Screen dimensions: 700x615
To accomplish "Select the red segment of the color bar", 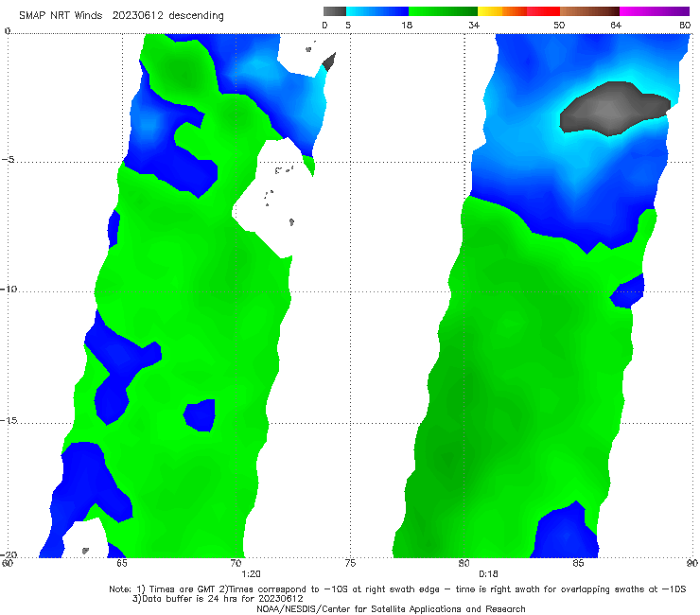I will (543, 11).
